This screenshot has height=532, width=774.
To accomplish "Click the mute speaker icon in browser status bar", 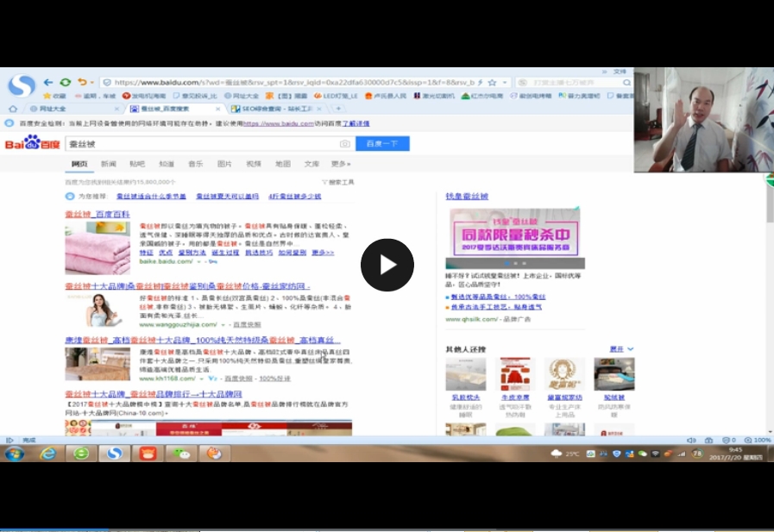I will click(691, 440).
